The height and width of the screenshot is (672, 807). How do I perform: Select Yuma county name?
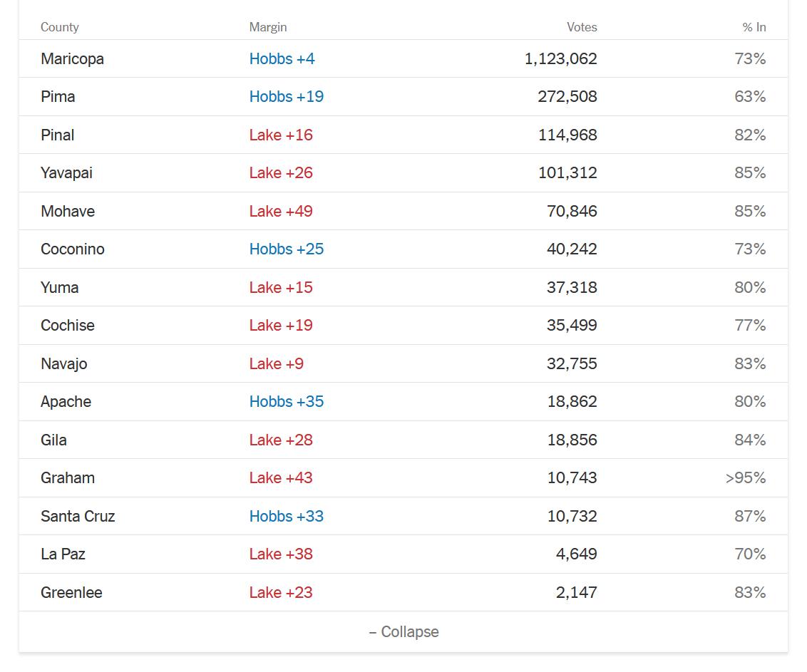[60, 288]
